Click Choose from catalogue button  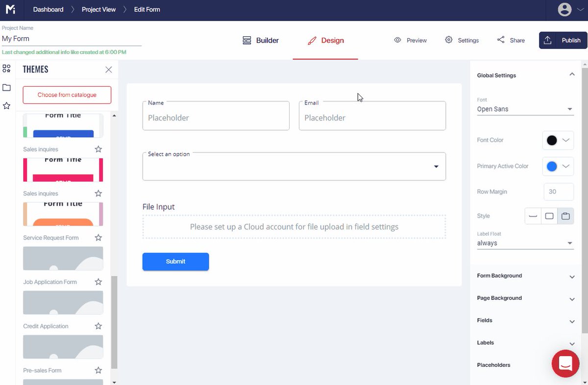(67, 95)
